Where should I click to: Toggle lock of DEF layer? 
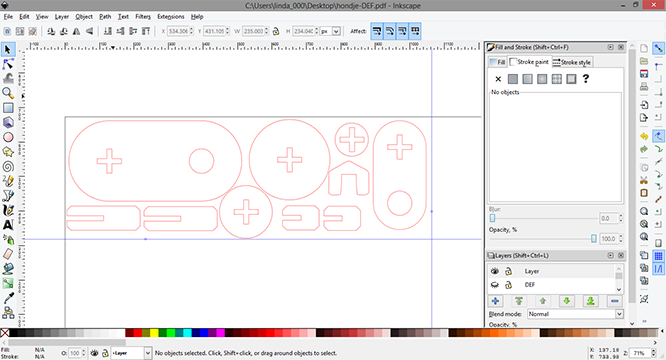pyautogui.click(x=508, y=285)
